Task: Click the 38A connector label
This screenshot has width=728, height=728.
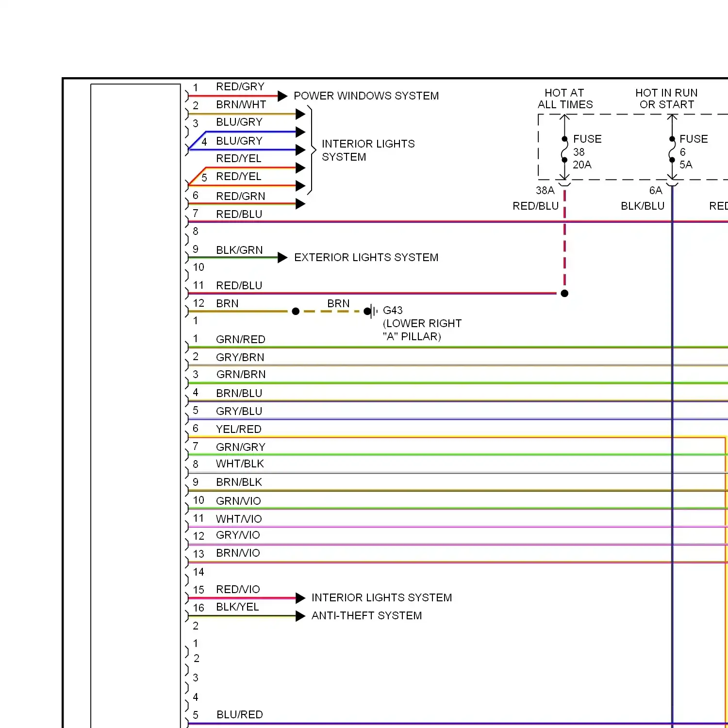Action: point(545,190)
